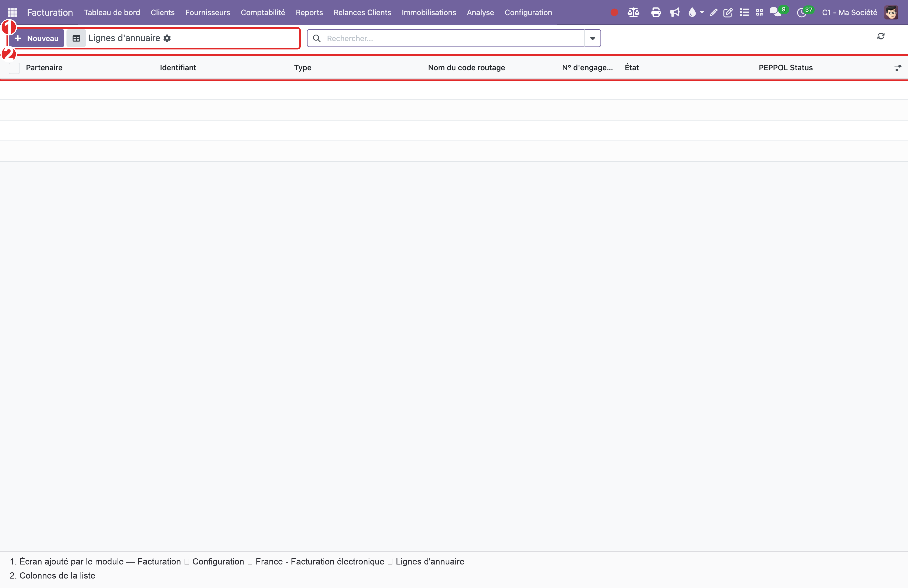
Task: Expand the search filters dropdown arrow
Action: 592,38
